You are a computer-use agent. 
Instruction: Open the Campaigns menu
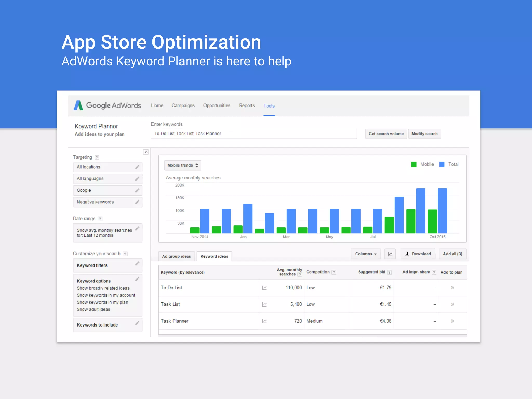click(183, 105)
